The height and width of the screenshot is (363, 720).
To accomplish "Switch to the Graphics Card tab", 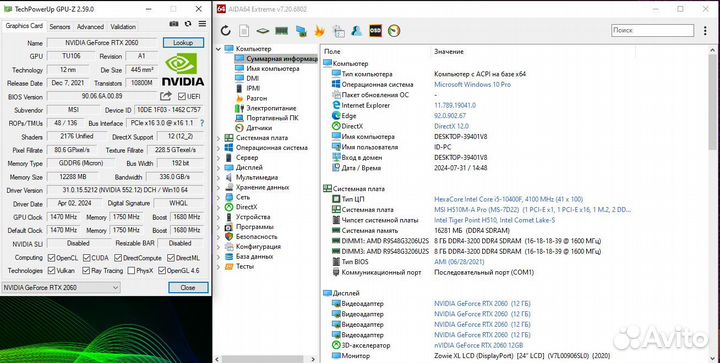I will pos(24,26).
